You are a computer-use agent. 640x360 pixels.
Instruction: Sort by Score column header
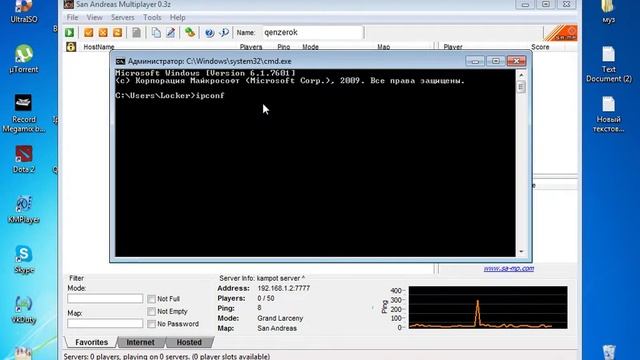pyautogui.click(x=540, y=47)
